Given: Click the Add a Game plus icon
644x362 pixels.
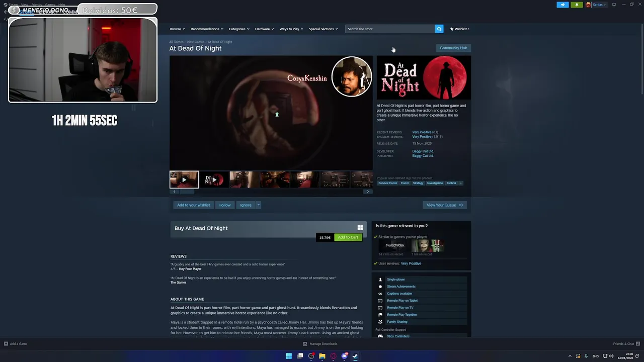Looking at the screenshot, I should click(x=6, y=344).
